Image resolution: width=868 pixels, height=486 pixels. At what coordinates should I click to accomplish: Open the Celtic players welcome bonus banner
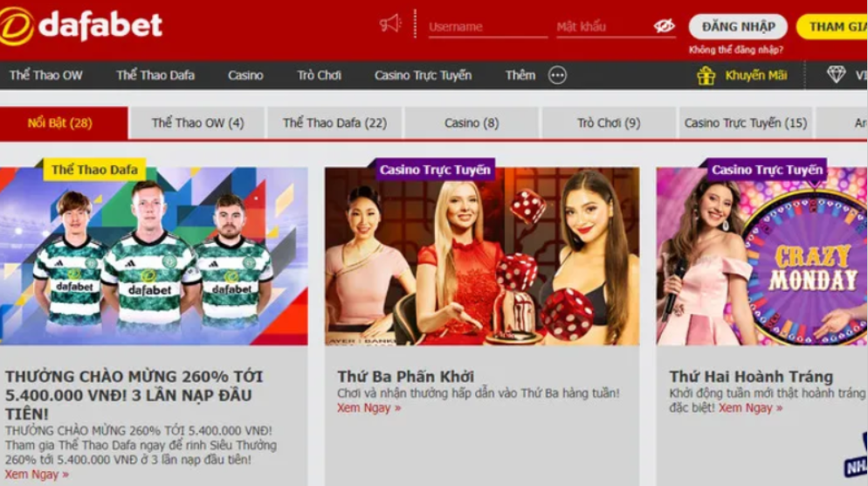pyautogui.click(x=154, y=256)
